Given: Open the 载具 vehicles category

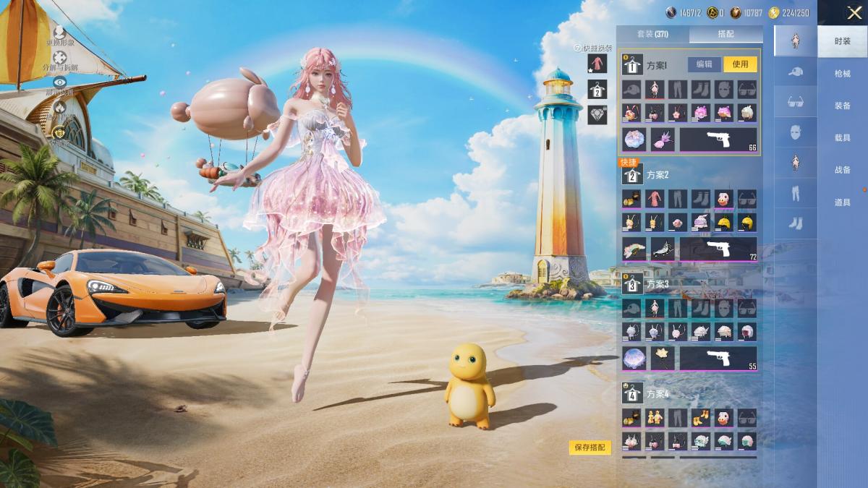Looking at the screenshot, I should tap(843, 137).
